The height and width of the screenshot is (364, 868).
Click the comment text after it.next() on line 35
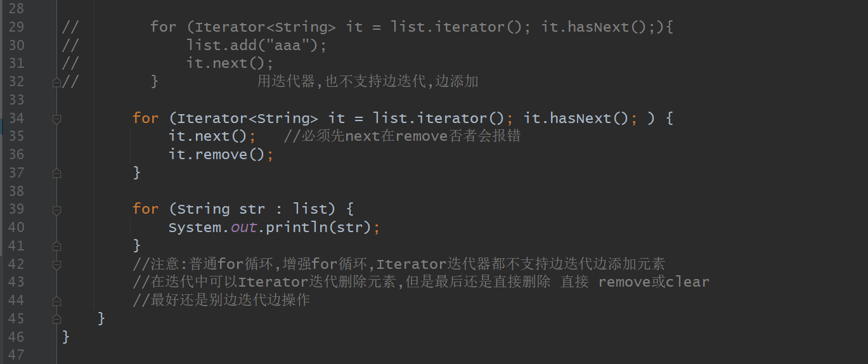coord(402,136)
